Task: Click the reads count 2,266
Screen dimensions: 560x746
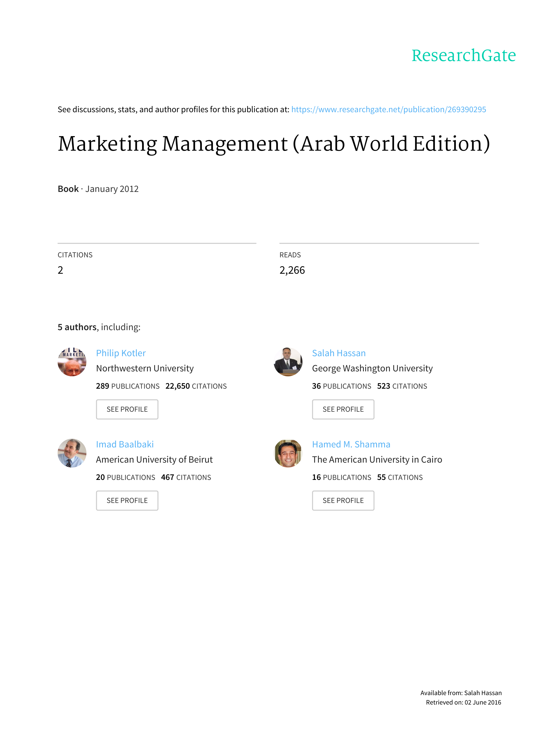Action: coord(292,270)
